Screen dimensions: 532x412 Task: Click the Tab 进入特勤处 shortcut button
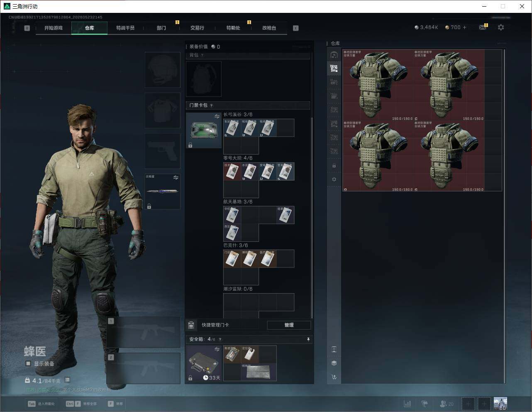click(41, 404)
